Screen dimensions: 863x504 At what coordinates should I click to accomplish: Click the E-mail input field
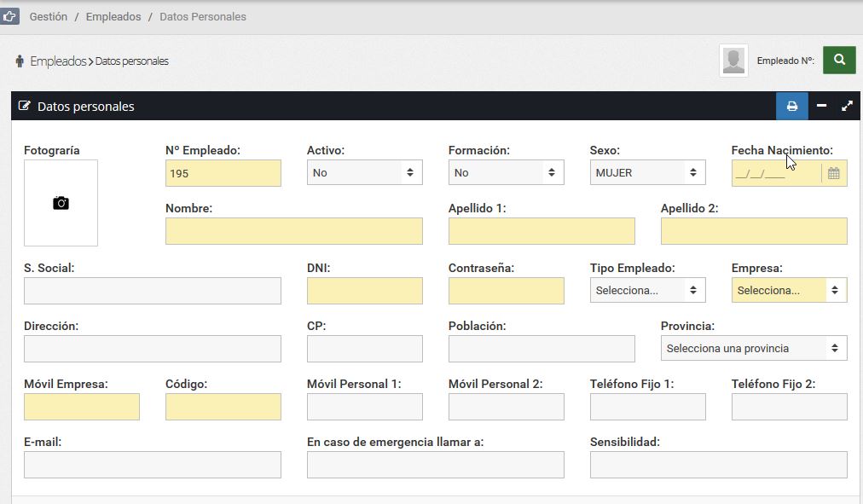153,465
